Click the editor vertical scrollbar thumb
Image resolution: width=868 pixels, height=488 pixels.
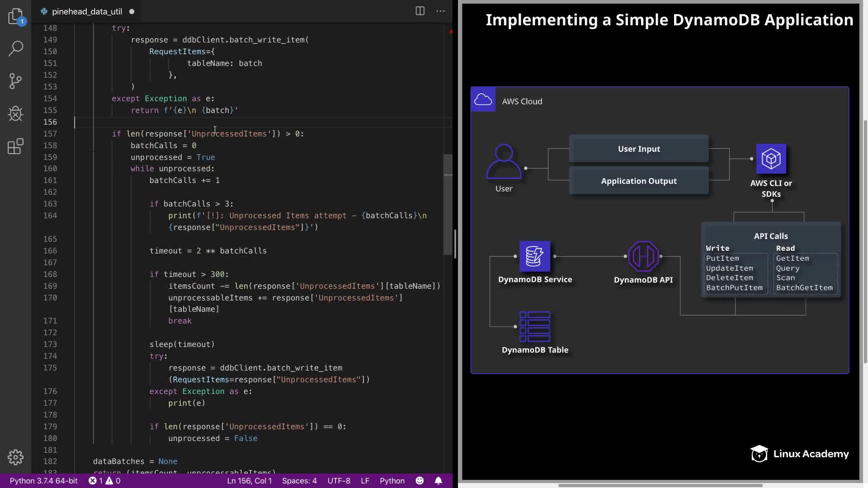pos(448,206)
